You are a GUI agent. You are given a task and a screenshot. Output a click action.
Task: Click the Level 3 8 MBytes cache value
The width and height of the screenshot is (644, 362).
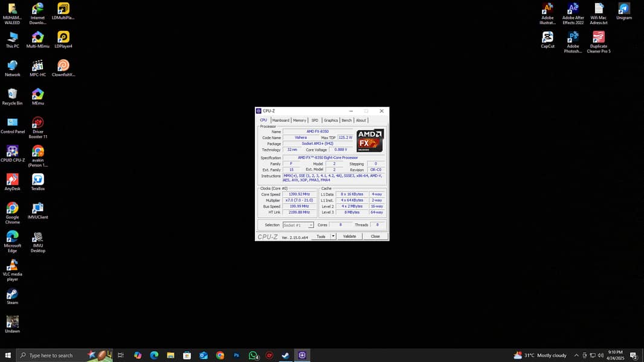tap(352, 212)
